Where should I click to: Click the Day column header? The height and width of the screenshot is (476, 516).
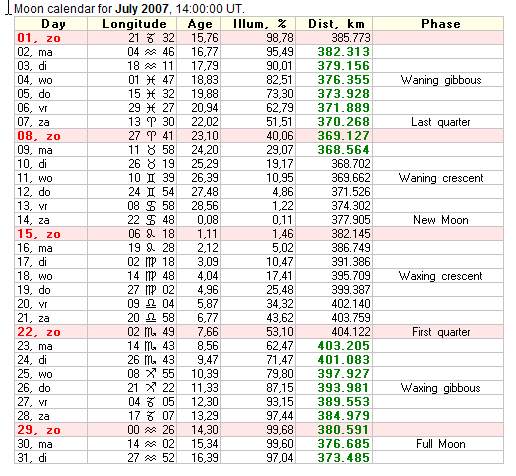(x=51, y=24)
